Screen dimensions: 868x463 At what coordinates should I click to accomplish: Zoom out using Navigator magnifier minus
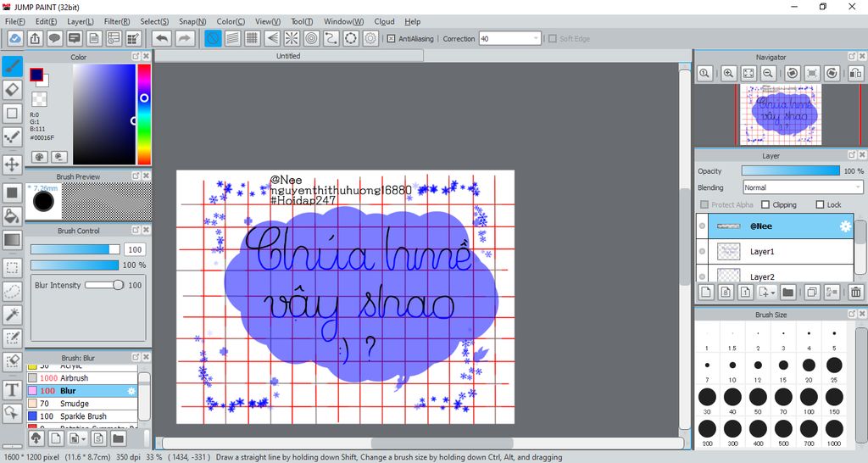click(768, 73)
